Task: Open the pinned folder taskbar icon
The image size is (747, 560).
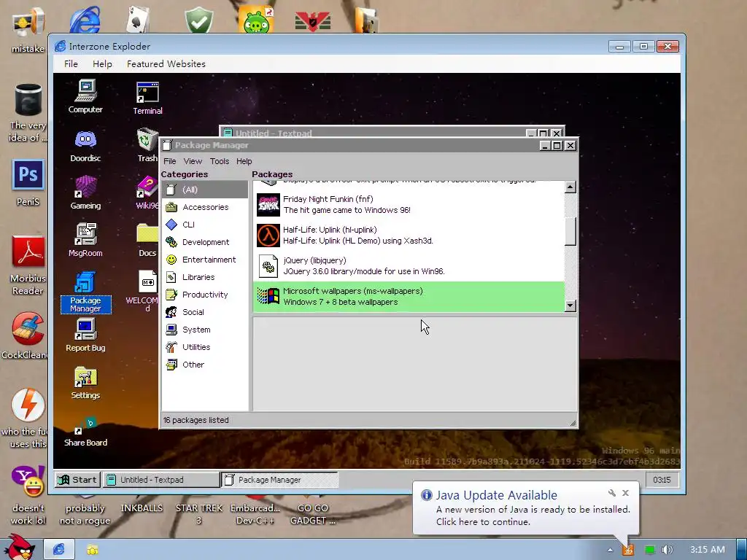Action: point(93,550)
